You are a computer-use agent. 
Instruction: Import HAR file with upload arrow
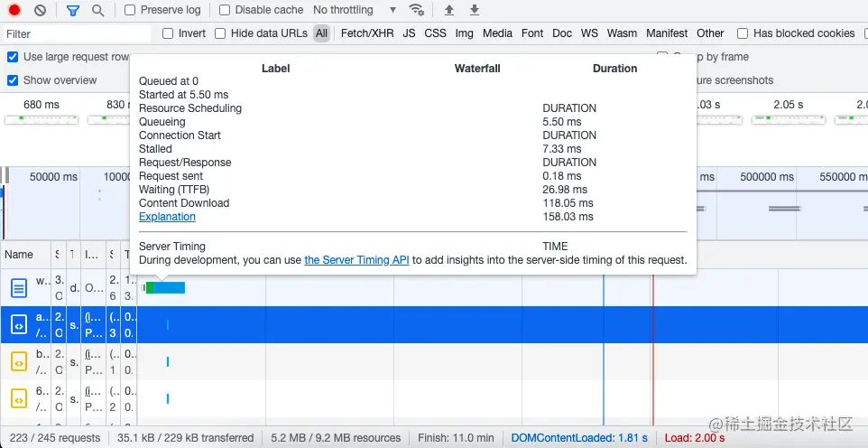(x=449, y=10)
